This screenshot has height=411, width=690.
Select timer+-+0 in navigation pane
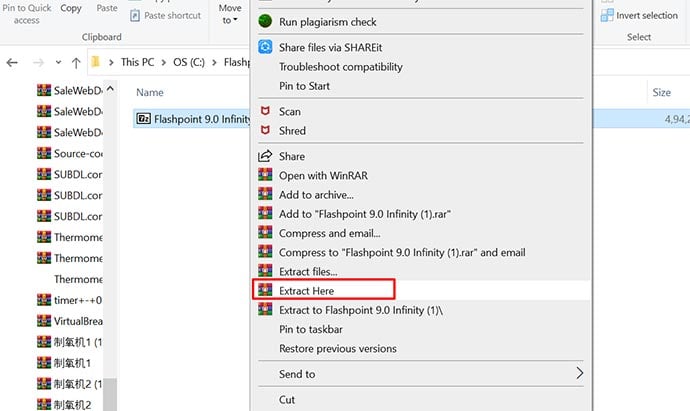click(77, 300)
